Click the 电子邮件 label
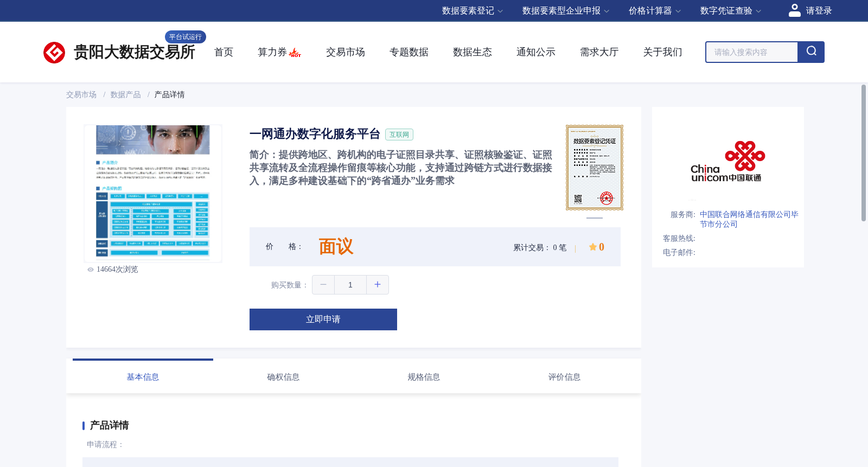 coord(679,253)
